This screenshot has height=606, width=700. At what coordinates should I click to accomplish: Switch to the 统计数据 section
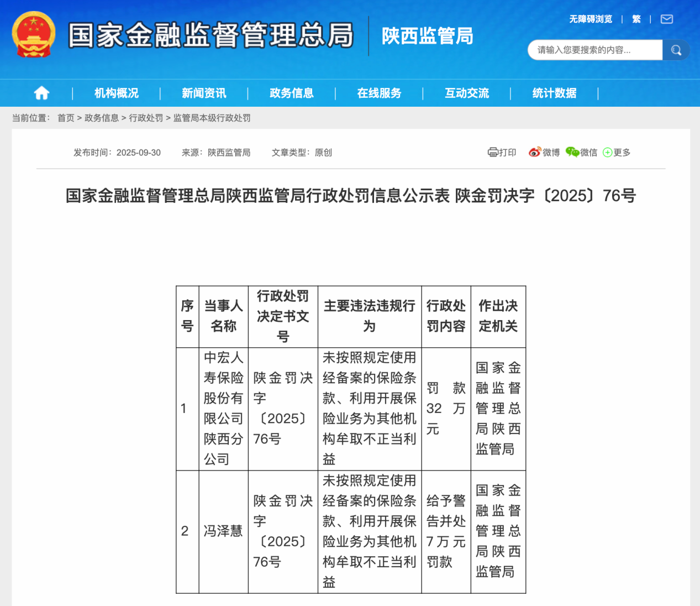pos(554,93)
